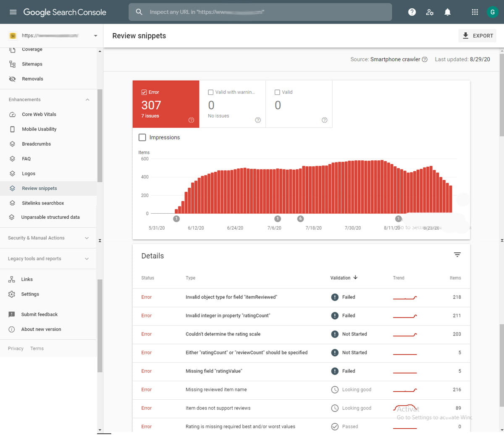Viewport: 504px width, 435px height.
Task: Click the Sitemaps tree icon
Action: tap(13, 64)
